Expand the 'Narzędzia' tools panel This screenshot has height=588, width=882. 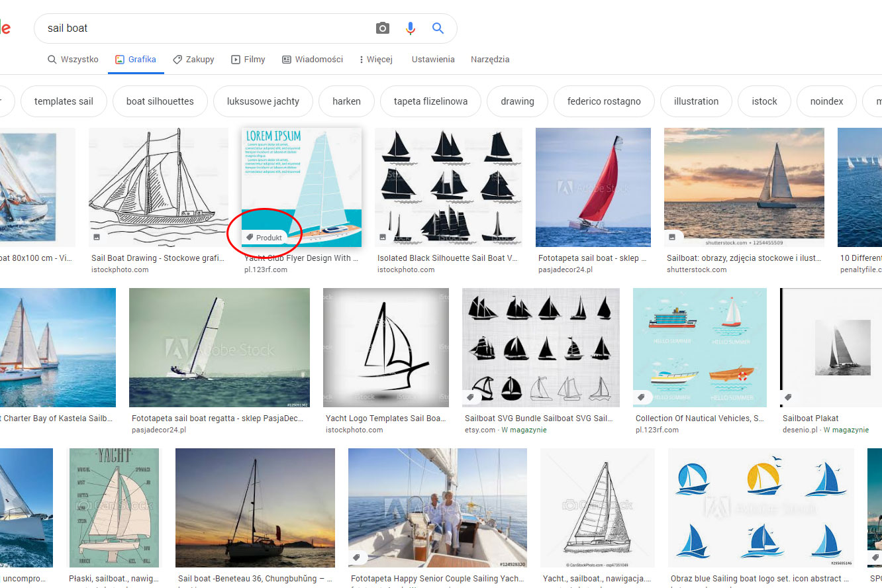click(x=489, y=59)
